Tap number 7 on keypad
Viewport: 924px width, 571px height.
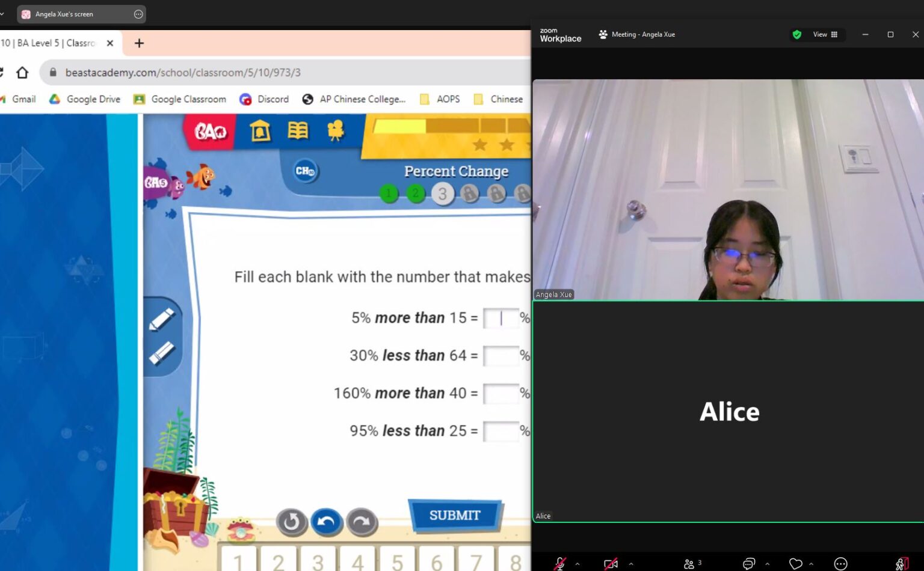coord(476,559)
